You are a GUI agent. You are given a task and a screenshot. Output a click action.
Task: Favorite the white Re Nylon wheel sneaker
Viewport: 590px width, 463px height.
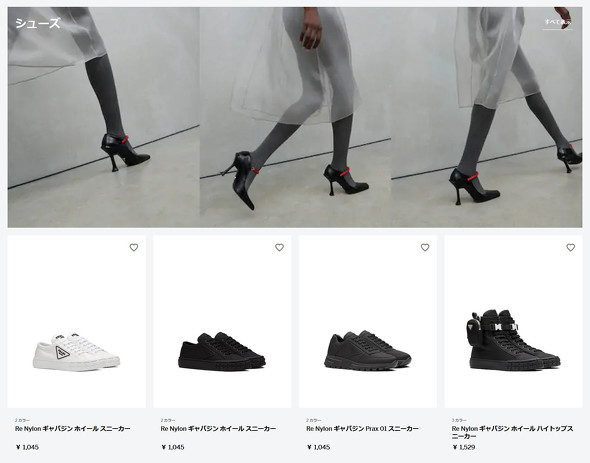tap(134, 247)
